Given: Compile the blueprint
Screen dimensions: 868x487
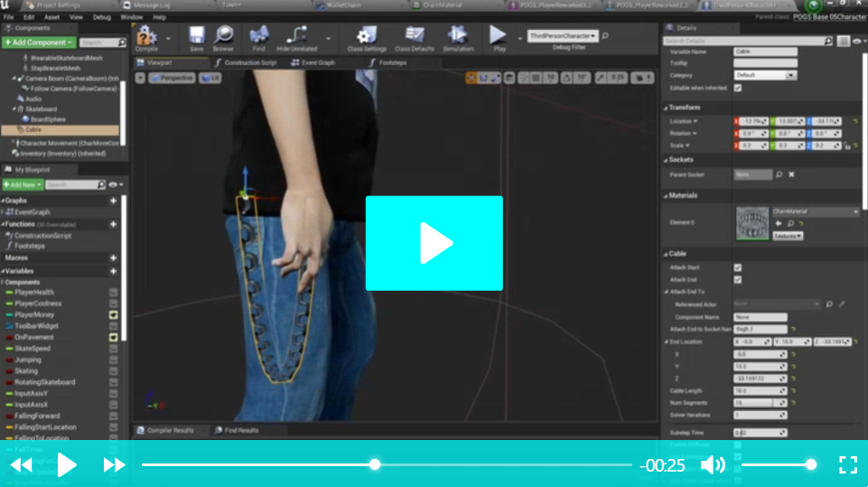Looking at the screenshot, I should point(146,39).
